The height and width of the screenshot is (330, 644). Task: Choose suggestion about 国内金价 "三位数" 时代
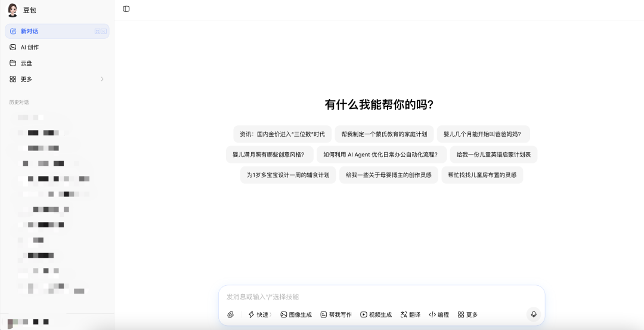coord(282,134)
